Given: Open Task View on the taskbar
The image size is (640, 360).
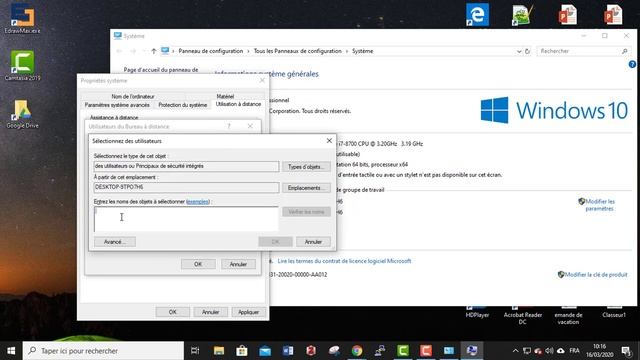Looking at the screenshot, I should pos(195,351).
